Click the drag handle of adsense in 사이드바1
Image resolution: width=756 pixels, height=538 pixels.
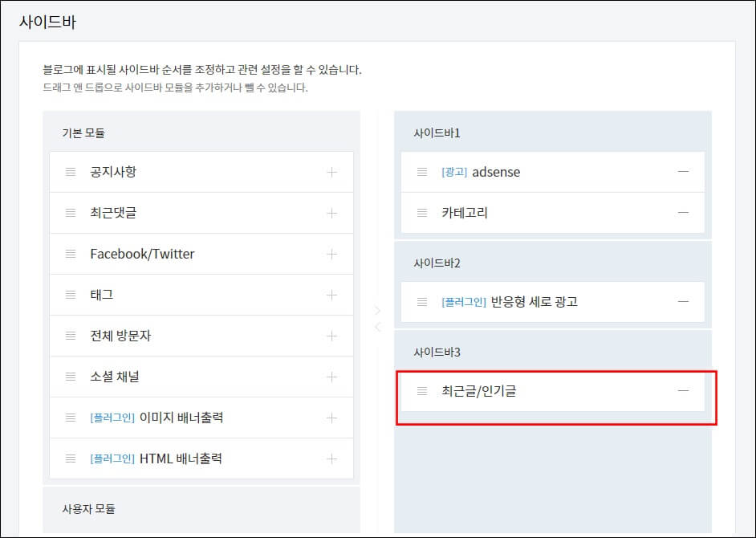coord(421,171)
